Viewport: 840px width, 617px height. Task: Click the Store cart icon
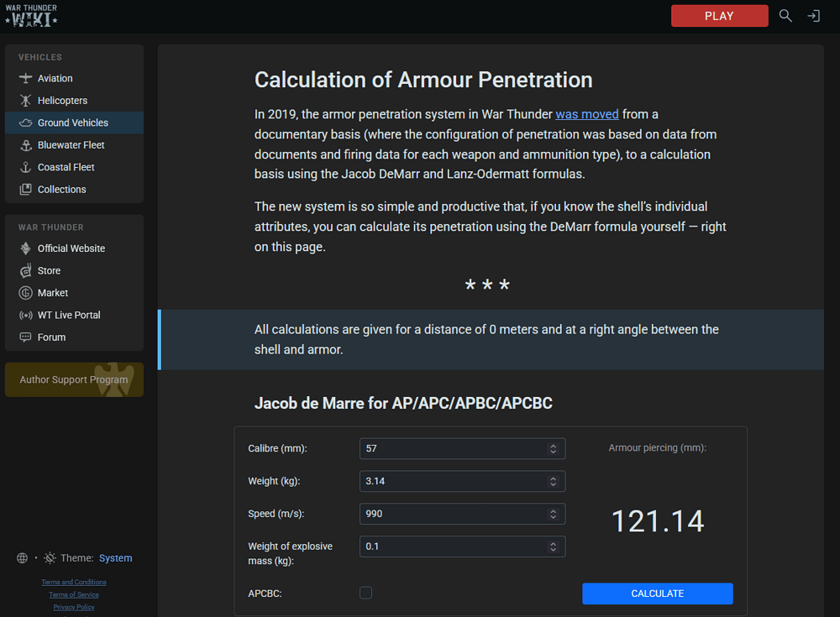click(25, 271)
